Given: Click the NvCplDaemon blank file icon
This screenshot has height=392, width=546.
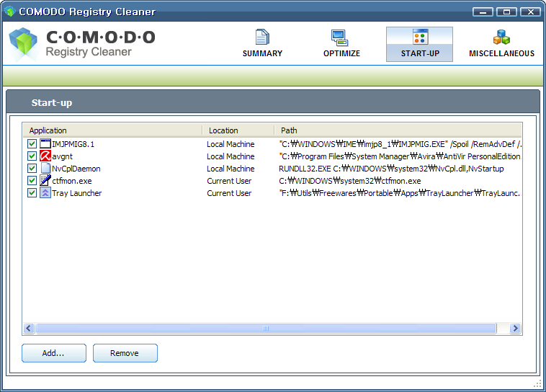Looking at the screenshot, I should (45, 168).
